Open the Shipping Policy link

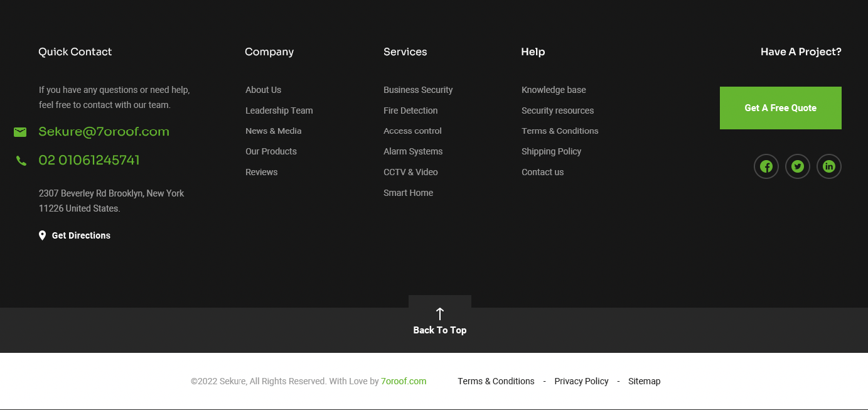551,151
